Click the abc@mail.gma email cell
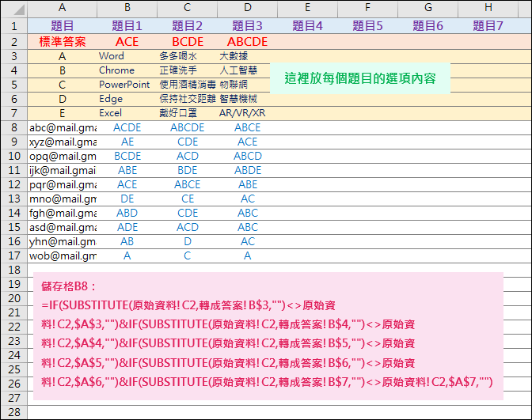532x420 pixels. click(x=62, y=127)
